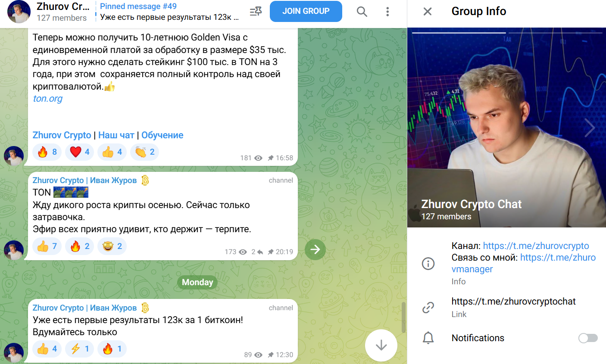Click the green forward arrow beside TON post
This screenshot has width=606, height=364.
(315, 249)
